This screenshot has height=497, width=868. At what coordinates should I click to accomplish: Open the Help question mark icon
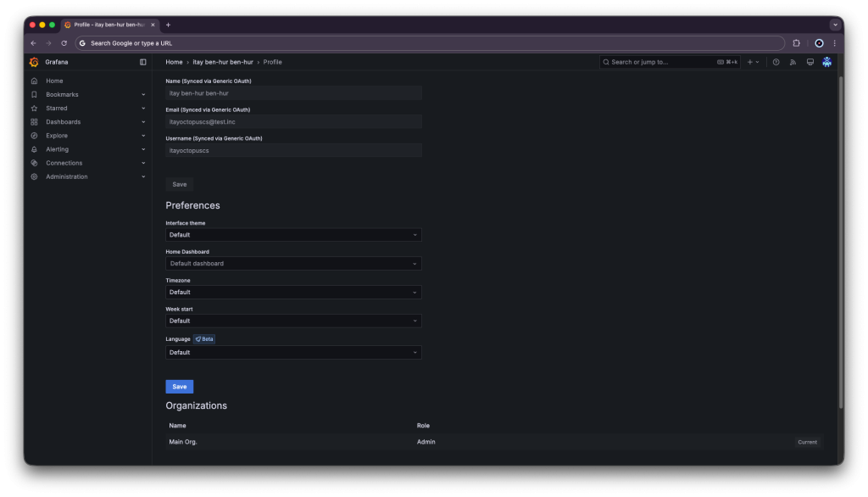point(776,62)
